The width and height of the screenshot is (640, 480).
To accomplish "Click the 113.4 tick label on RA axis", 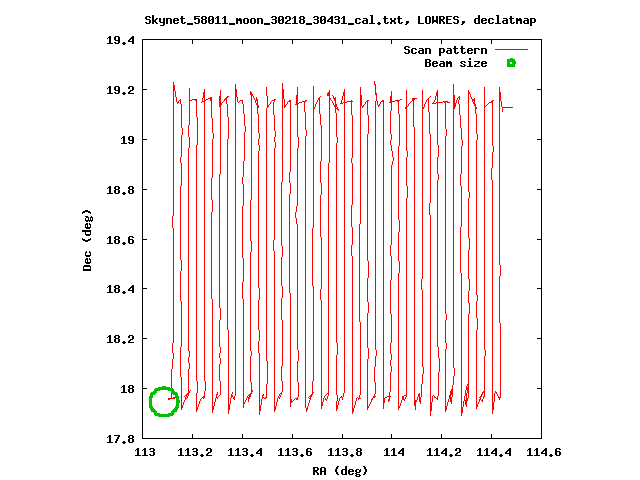I will [x=244, y=452].
